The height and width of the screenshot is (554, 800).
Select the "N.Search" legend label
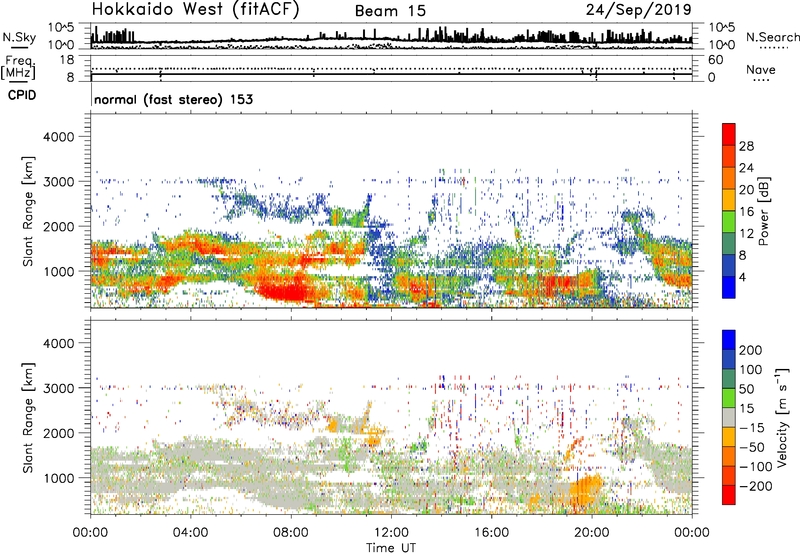coord(772,37)
